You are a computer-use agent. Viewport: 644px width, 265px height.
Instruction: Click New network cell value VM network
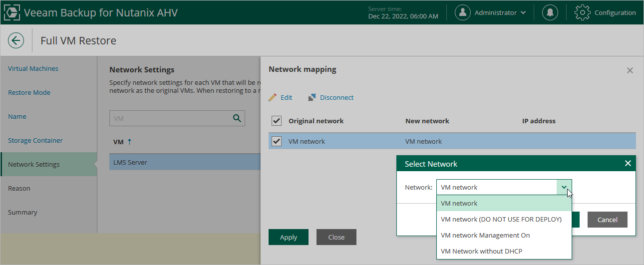(423, 141)
